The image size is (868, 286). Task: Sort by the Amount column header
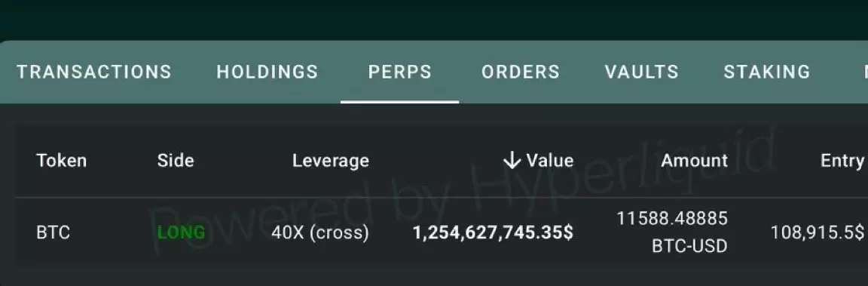pyautogui.click(x=694, y=161)
